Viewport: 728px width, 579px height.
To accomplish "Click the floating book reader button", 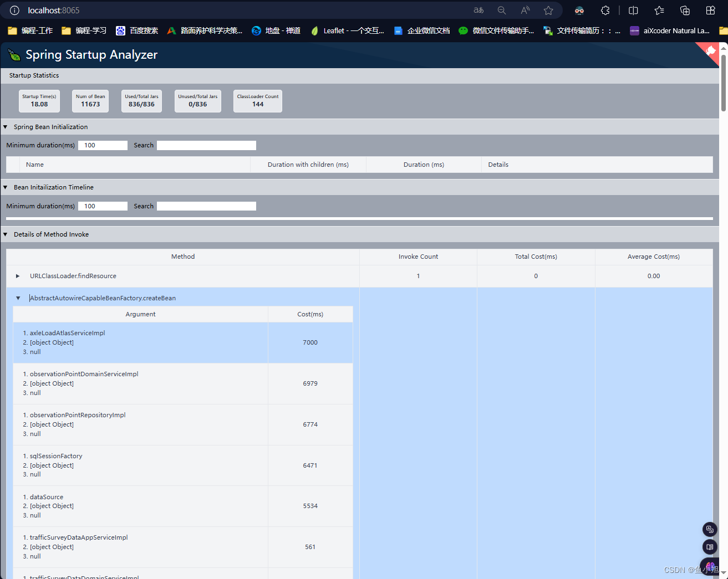I will 710,547.
